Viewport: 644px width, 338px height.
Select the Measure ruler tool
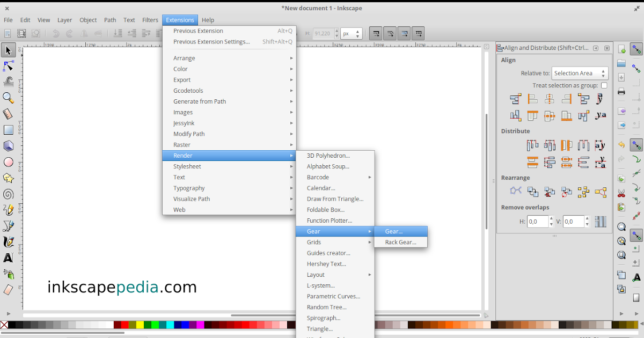tap(8, 114)
